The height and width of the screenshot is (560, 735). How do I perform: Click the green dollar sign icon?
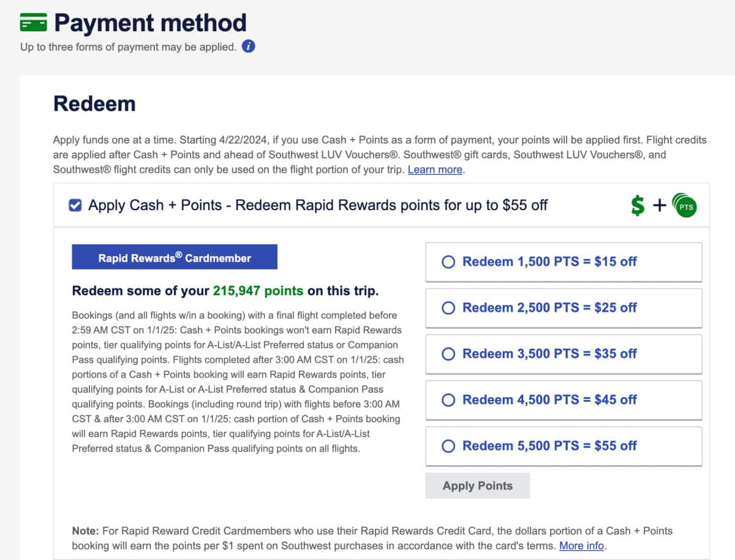tap(638, 206)
